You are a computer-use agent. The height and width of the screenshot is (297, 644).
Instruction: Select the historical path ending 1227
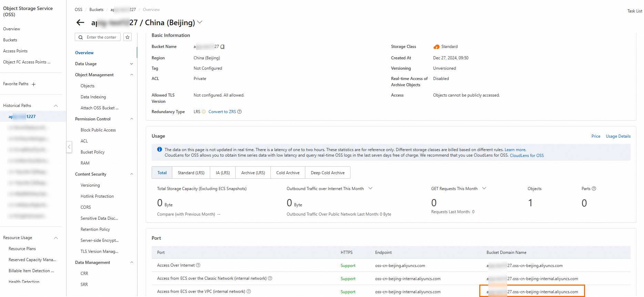pos(22,117)
